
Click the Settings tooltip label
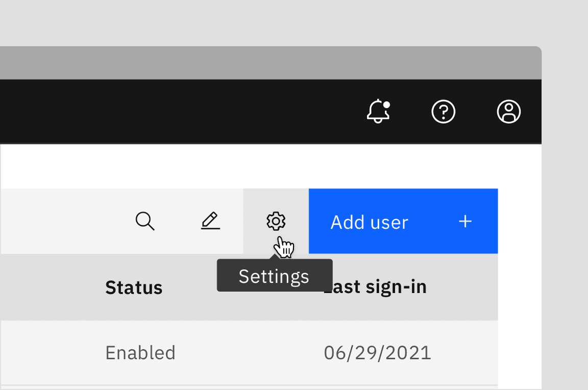point(274,276)
